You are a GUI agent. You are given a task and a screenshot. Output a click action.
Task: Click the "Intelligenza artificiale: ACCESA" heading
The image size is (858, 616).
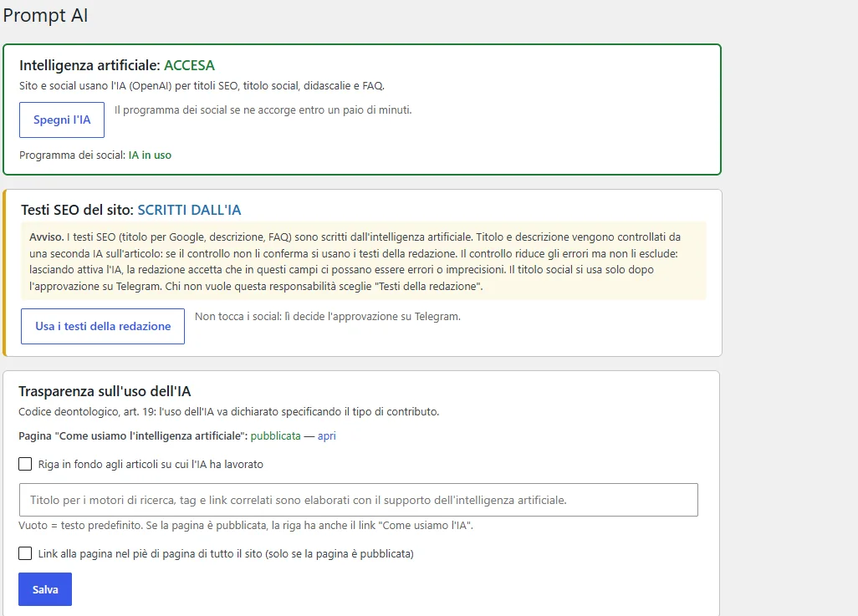coord(117,65)
